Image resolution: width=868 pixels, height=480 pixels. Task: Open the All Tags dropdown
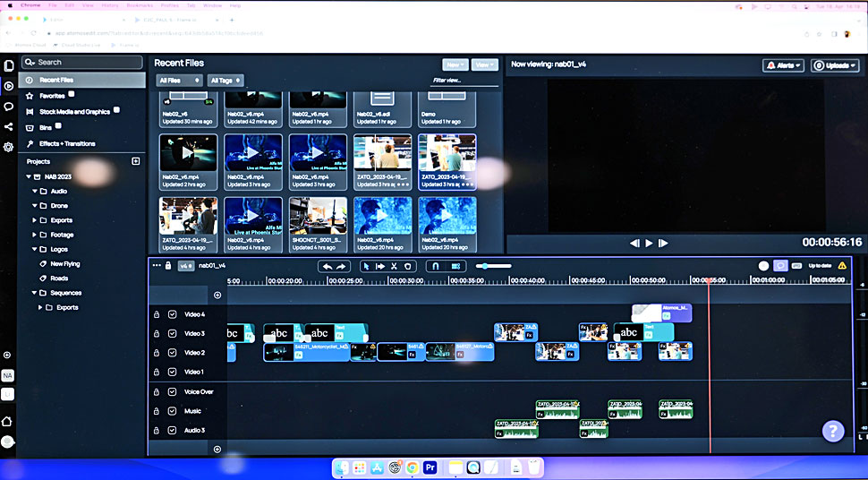(226, 81)
